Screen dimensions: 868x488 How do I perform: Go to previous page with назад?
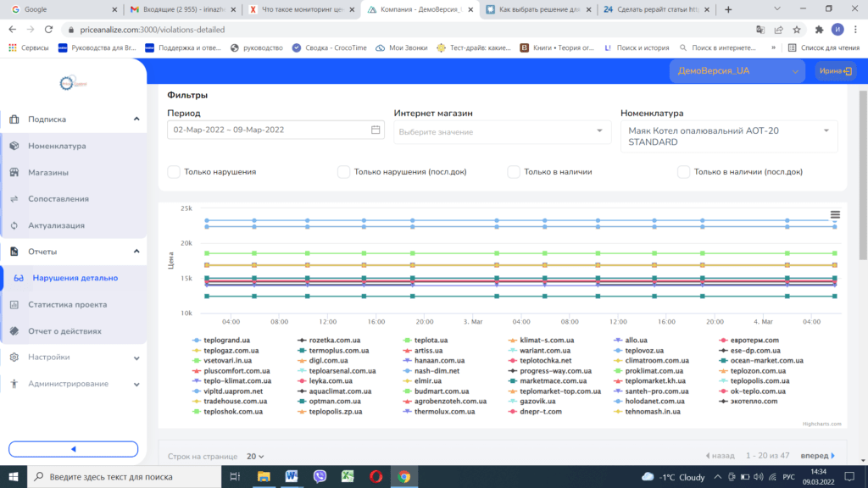721,456
